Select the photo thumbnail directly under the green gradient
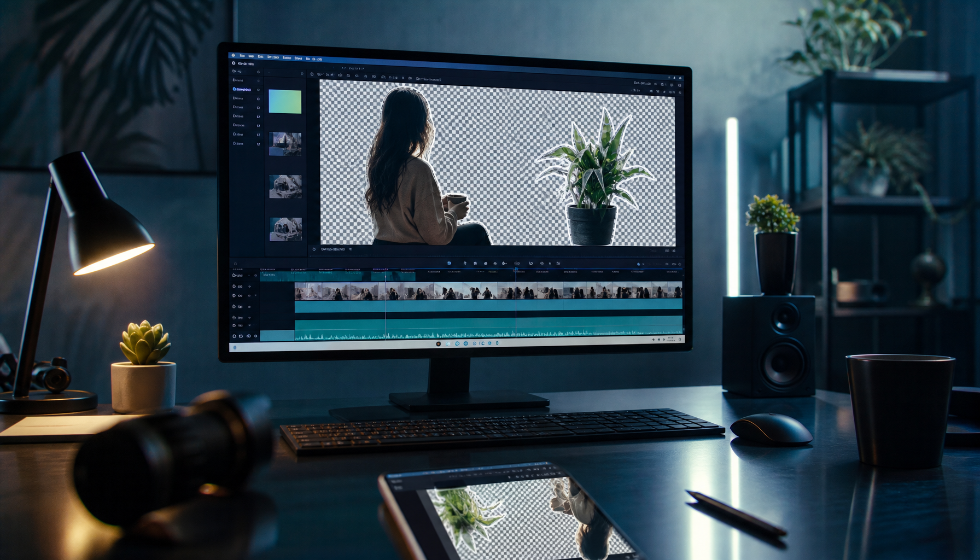The image size is (980, 560). click(285, 144)
